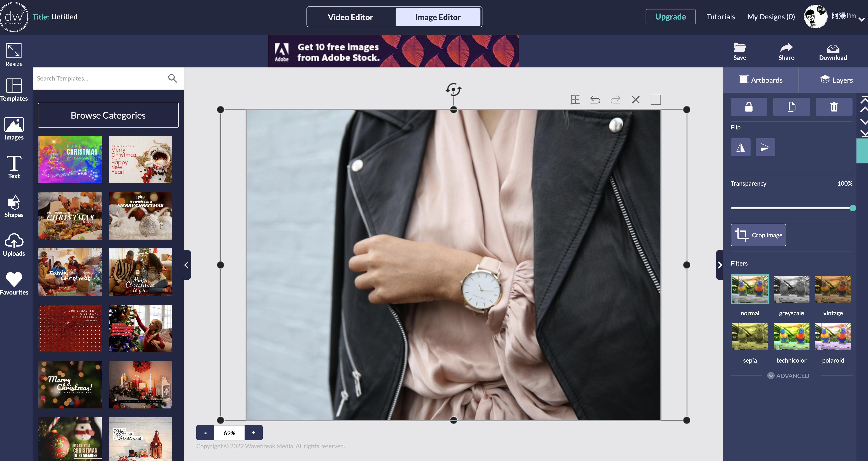The height and width of the screenshot is (461, 868).
Task: Click the undo arrow above canvas
Action: coord(595,100)
